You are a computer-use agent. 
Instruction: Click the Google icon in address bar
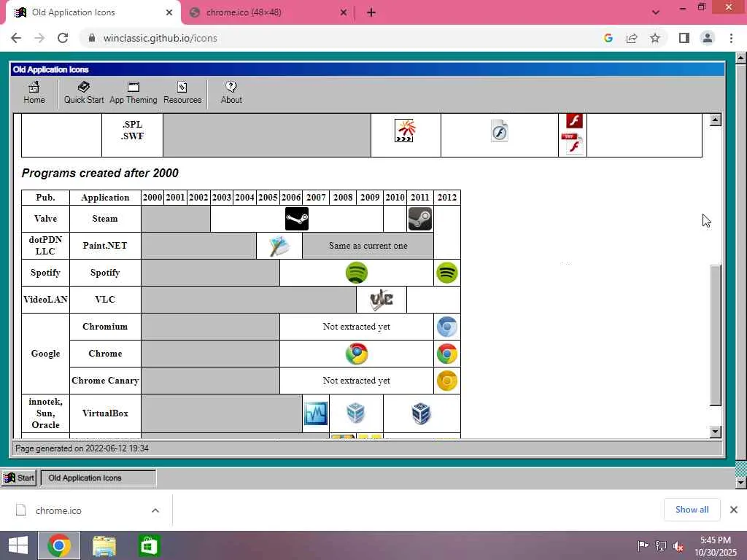pos(608,38)
